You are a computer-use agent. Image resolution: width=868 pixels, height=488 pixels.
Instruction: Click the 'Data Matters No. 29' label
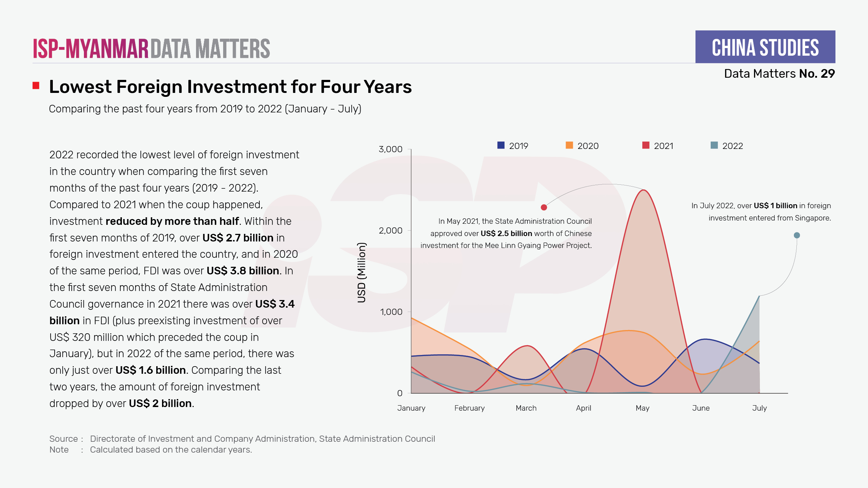click(779, 74)
